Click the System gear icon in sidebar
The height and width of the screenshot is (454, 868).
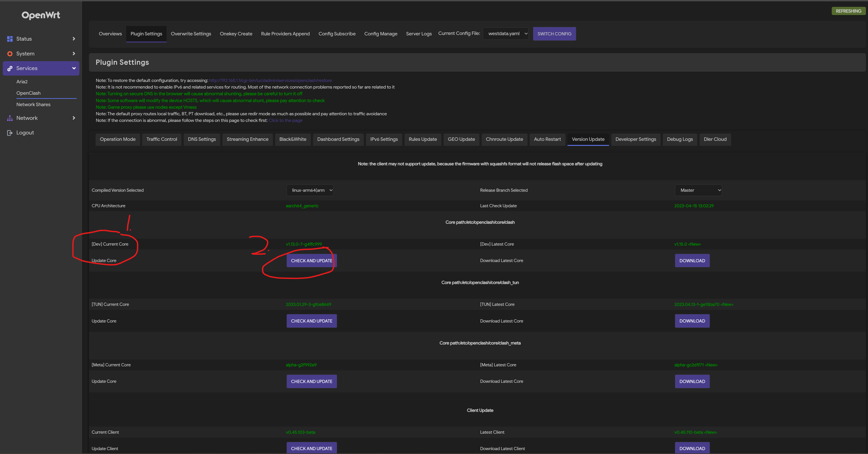(x=10, y=54)
